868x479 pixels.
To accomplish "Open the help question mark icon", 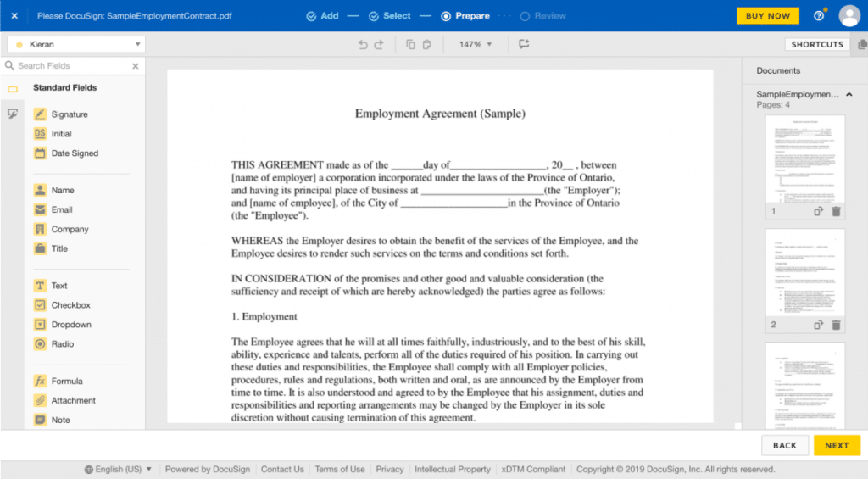I will (819, 15).
